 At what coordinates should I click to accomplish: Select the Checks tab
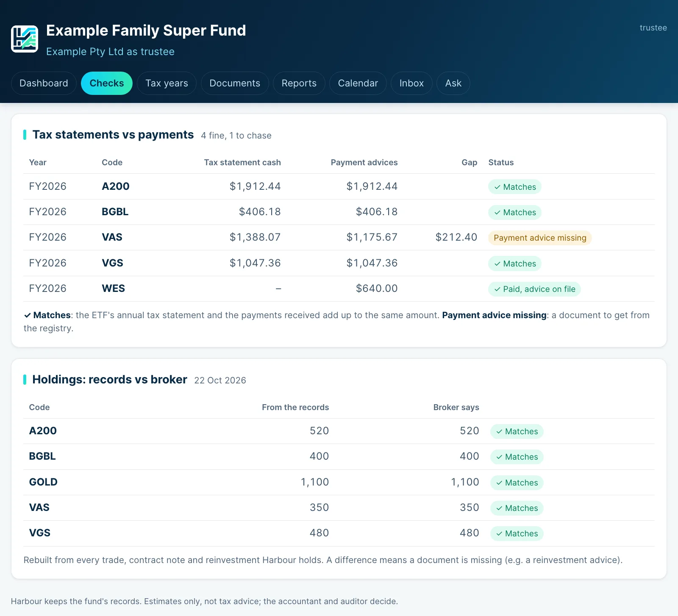(x=107, y=83)
